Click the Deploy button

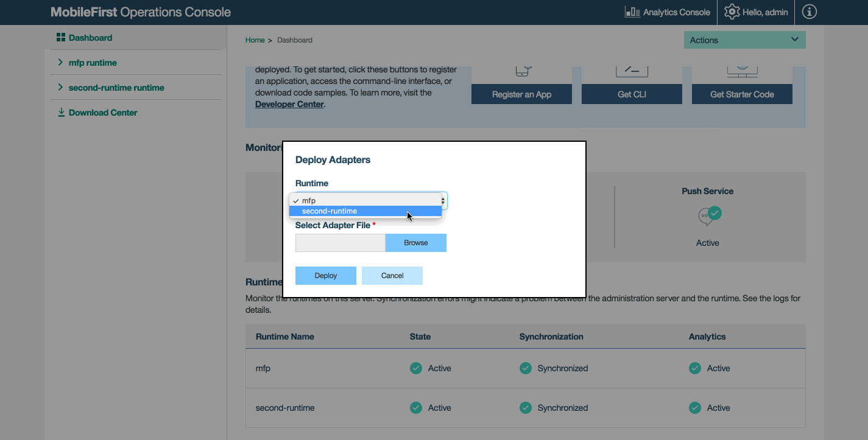coord(326,276)
